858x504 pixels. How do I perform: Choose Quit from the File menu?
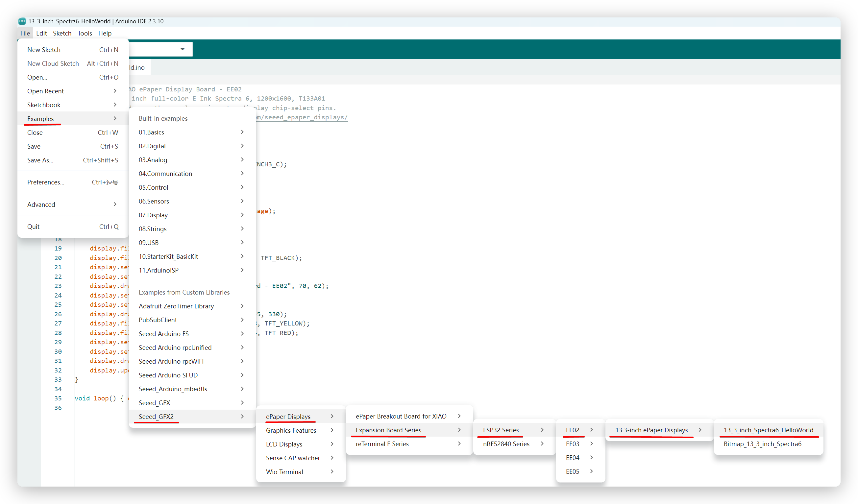(73, 226)
